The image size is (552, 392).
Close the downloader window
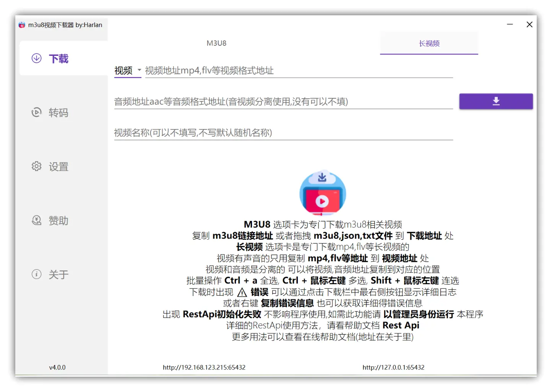529,24
